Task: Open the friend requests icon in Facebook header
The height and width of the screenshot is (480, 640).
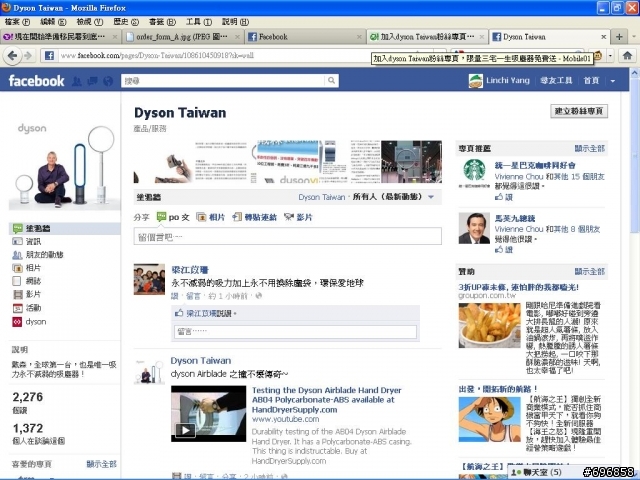Action: tap(77, 81)
